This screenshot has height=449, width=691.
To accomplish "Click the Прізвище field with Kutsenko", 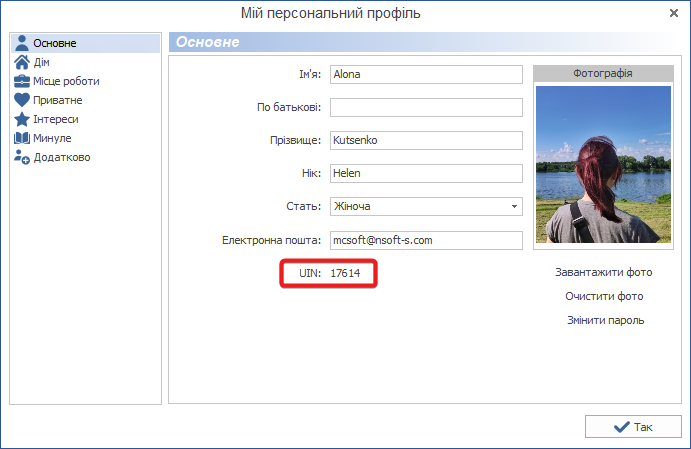I will tap(426, 141).
